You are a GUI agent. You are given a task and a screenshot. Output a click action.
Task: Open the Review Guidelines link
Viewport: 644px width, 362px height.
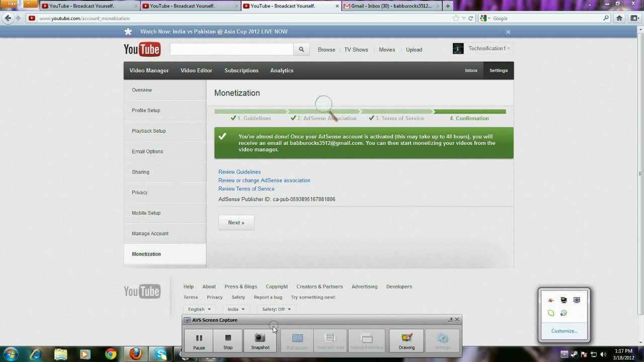pos(239,172)
